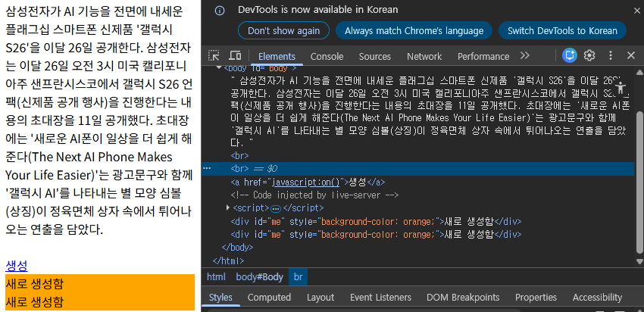This screenshot has height=312, width=644.
Task: Select the selected br == $0 row
Action: coord(417,169)
